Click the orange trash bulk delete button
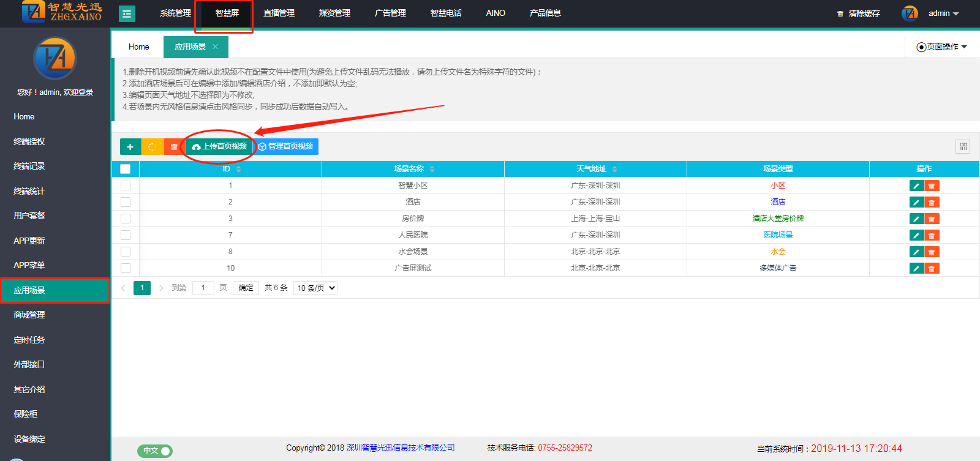The image size is (980, 461). point(174,147)
